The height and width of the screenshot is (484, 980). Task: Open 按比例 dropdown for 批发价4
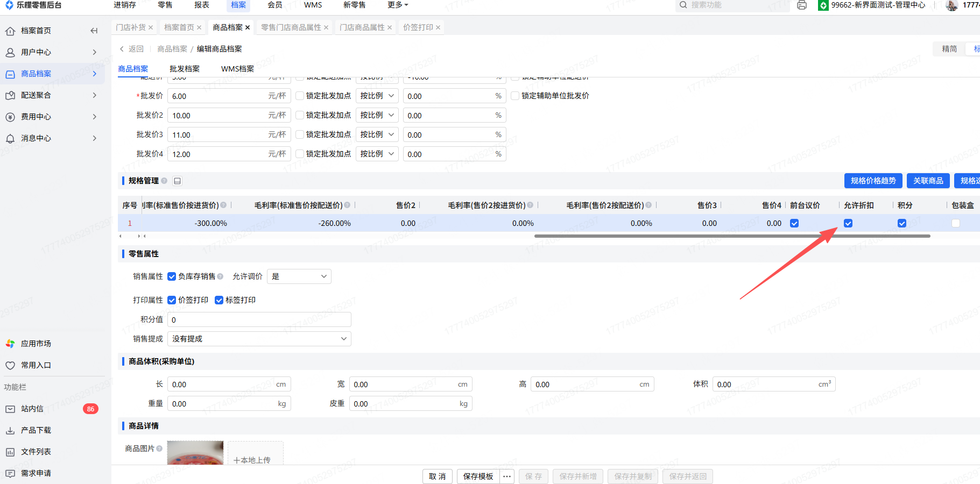click(377, 154)
